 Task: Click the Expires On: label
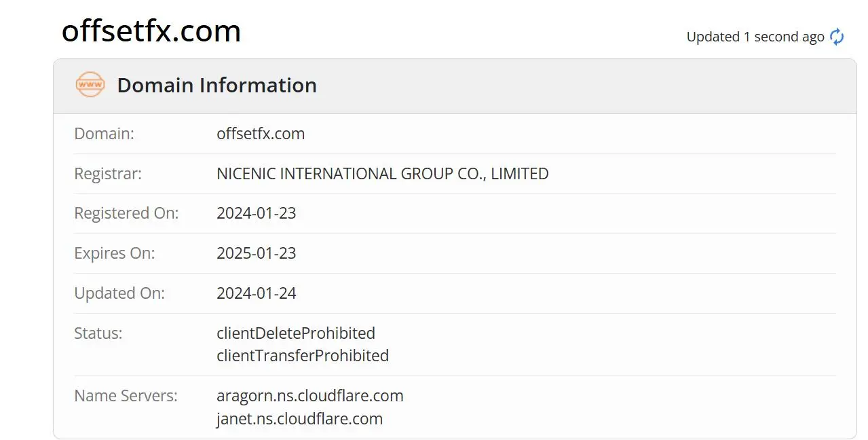pos(115,253)
